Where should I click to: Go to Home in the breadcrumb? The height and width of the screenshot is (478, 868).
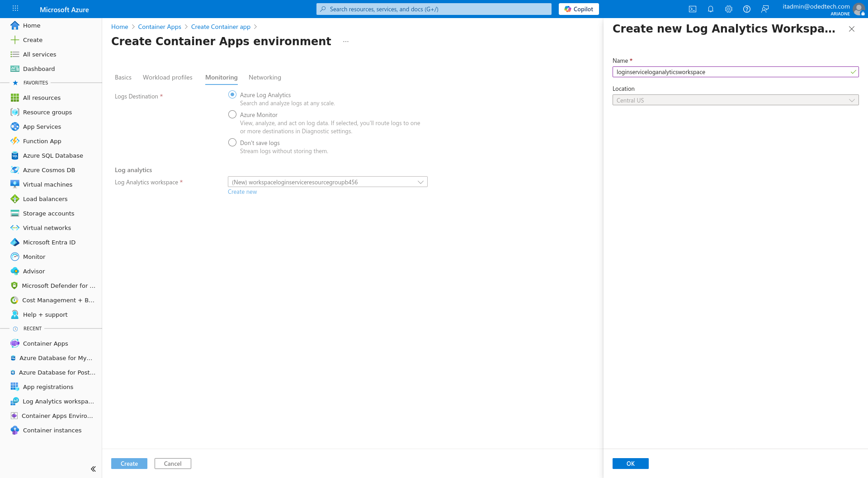pos(120,27)
